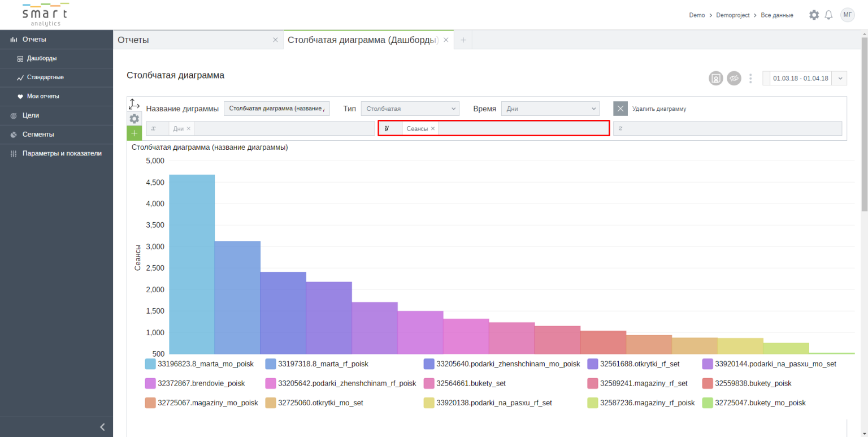Open the Тип Столбчатая dropdown

click(x=410, y=109)
